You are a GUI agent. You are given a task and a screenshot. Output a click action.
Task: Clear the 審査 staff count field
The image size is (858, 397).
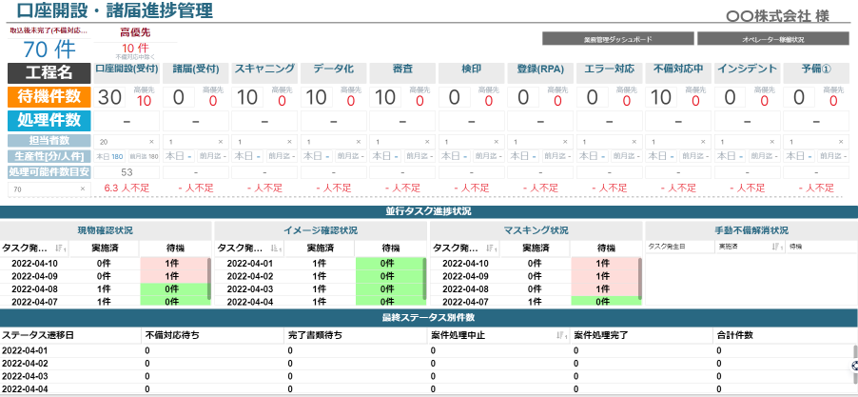point(428,142)
